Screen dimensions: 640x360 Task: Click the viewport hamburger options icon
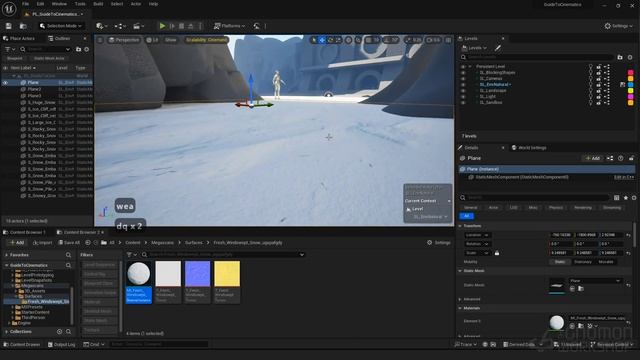pyautogui.click(x=100, y=40)
